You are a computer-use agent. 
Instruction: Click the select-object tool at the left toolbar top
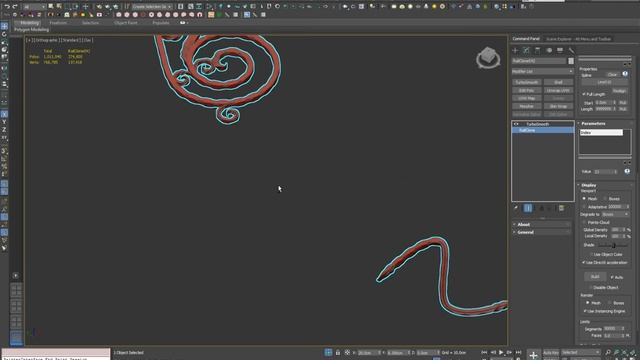[x=4, y=26]
